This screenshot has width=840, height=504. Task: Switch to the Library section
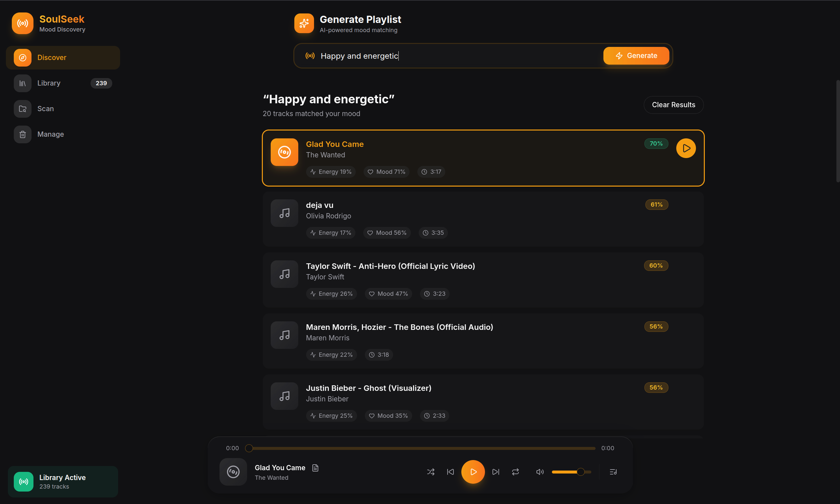(49, 83)
